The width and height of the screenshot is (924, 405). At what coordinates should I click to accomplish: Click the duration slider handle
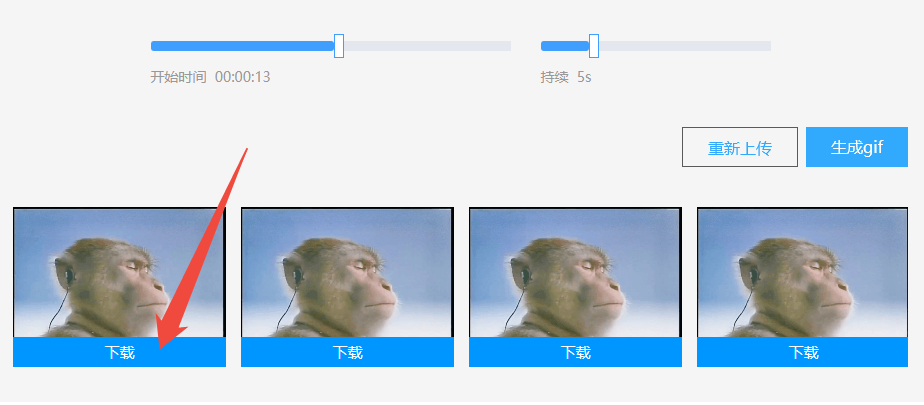click(x=594, y=46)
